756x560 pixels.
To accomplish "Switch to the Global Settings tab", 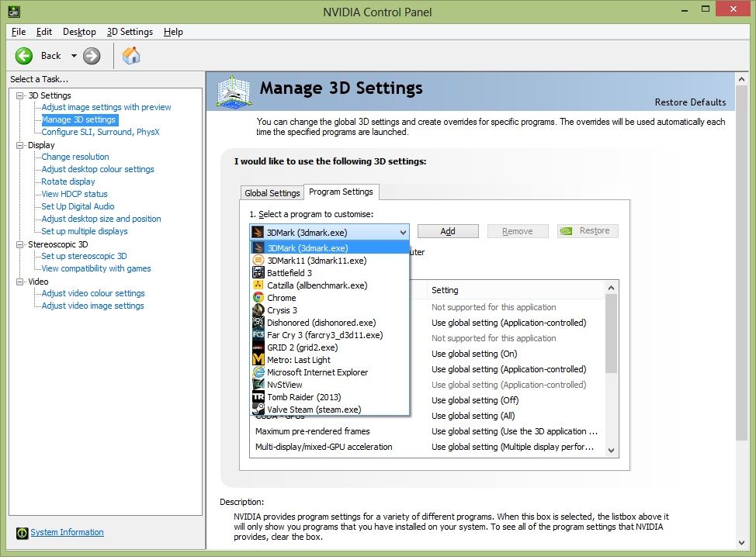I will [272, 193].
